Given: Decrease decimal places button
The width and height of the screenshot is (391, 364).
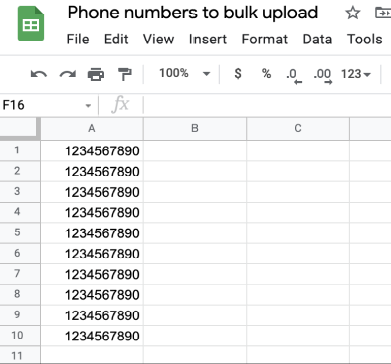Looking at the screenshot, I should [x=294, y=76].
